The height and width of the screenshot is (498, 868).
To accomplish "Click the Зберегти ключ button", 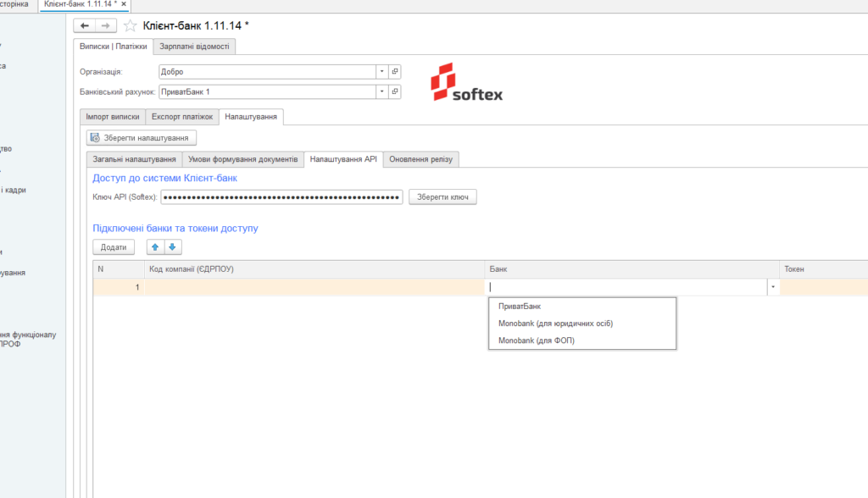I will (x=442, y=197).
